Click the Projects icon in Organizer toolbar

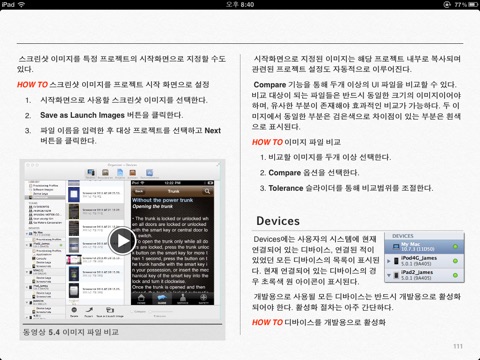pos(120,173)
